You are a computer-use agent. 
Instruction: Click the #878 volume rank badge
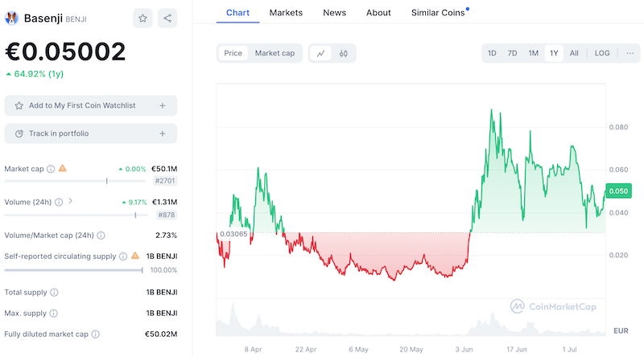point(167,215)
